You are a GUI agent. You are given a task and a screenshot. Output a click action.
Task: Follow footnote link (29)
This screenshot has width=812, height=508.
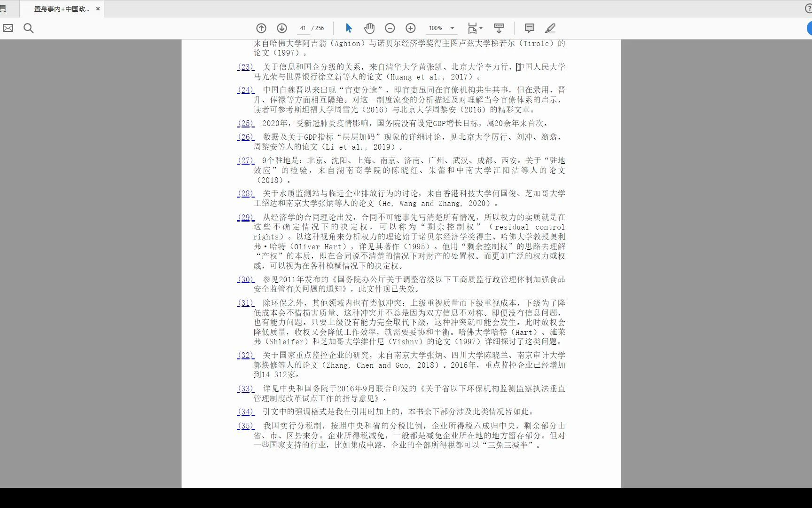point(246,217)
